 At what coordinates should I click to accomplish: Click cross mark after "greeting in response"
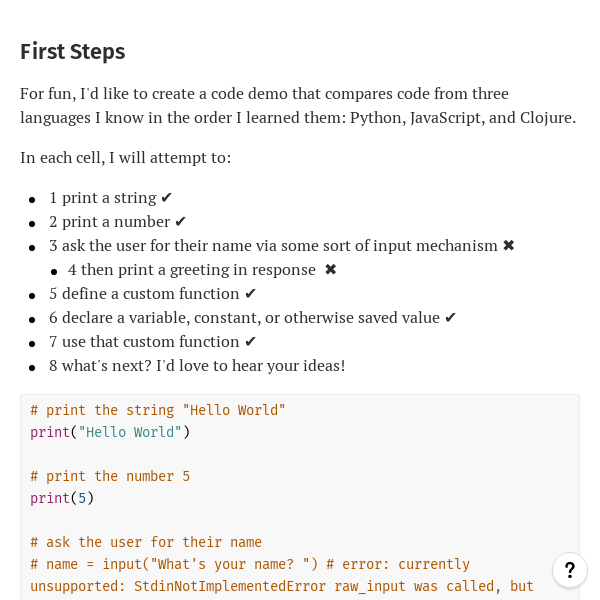click(x=331, y=270)
